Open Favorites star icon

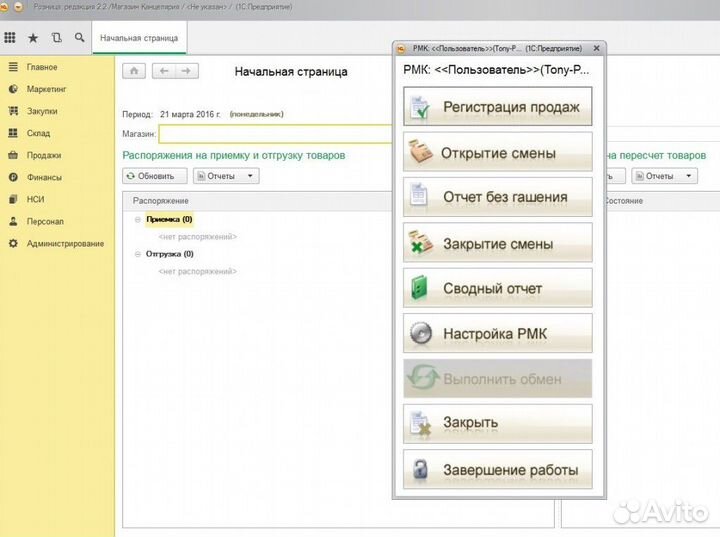pos(33,38)
